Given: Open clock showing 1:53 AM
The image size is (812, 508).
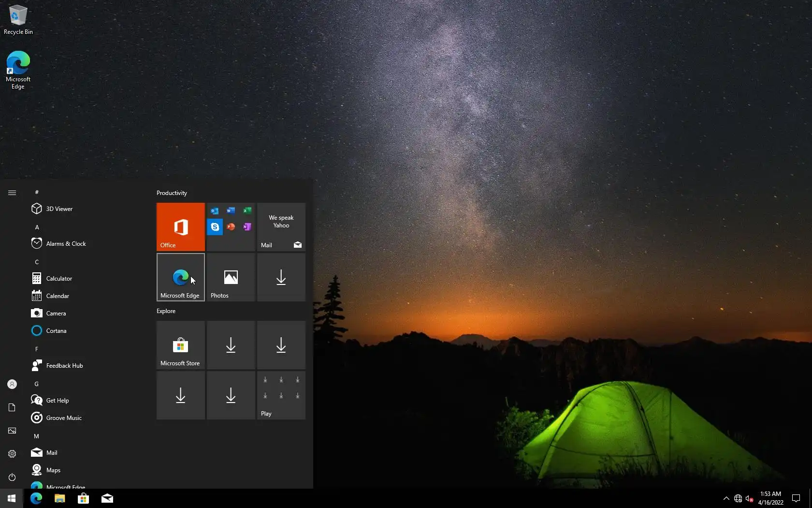Looking at the screenshot, I should (x=770, y=498).
